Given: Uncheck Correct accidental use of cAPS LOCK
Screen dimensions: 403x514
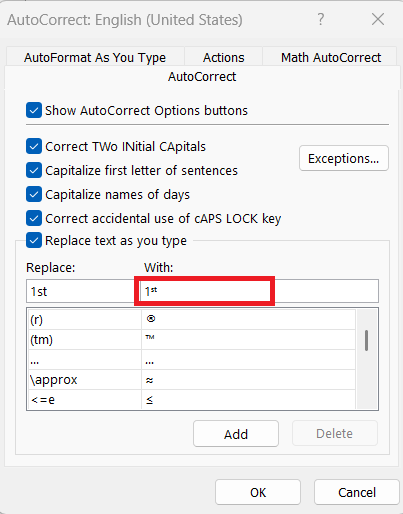Looking at the screenshot, I should tap(34, 218).
